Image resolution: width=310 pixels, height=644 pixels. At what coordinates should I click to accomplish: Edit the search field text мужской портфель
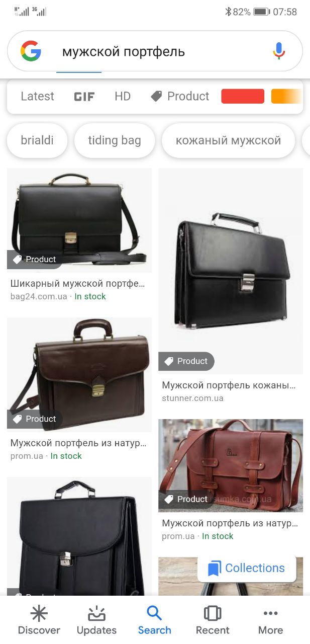coord(124,51)
